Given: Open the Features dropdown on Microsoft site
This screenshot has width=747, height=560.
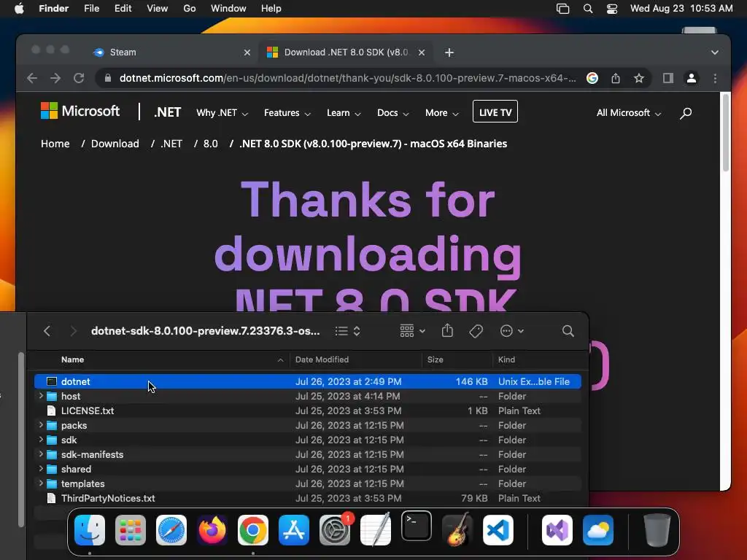Looking at the screenshot, I should 287,113.
